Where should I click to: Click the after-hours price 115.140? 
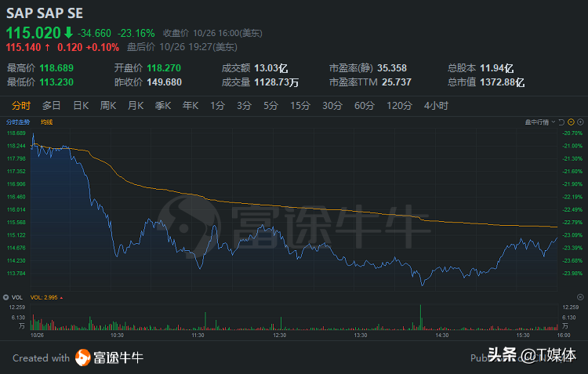point(24,47)
